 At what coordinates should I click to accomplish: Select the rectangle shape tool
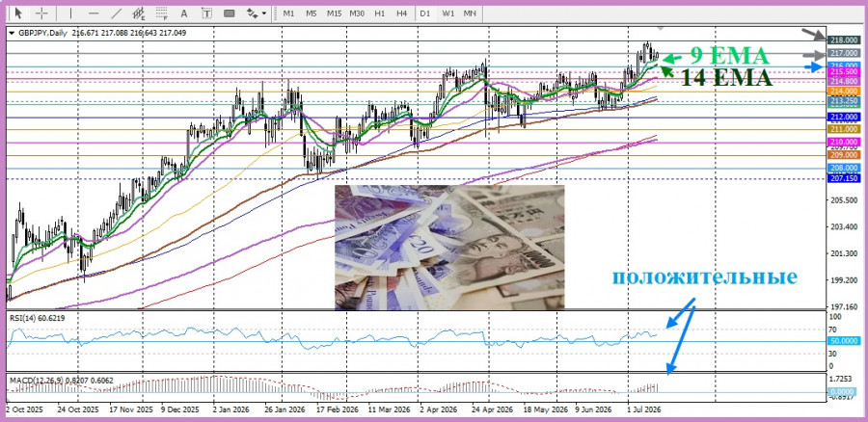(x=230, y=13)
